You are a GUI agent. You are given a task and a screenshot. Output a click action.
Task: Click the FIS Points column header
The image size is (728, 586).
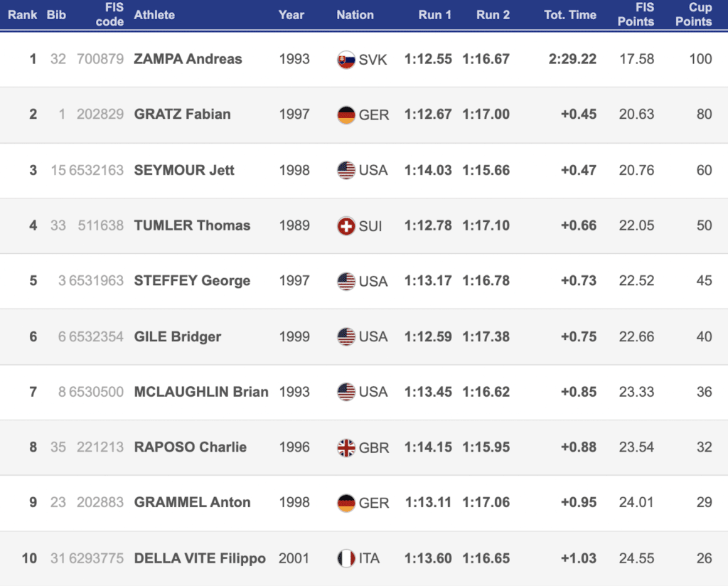point(636,14)
